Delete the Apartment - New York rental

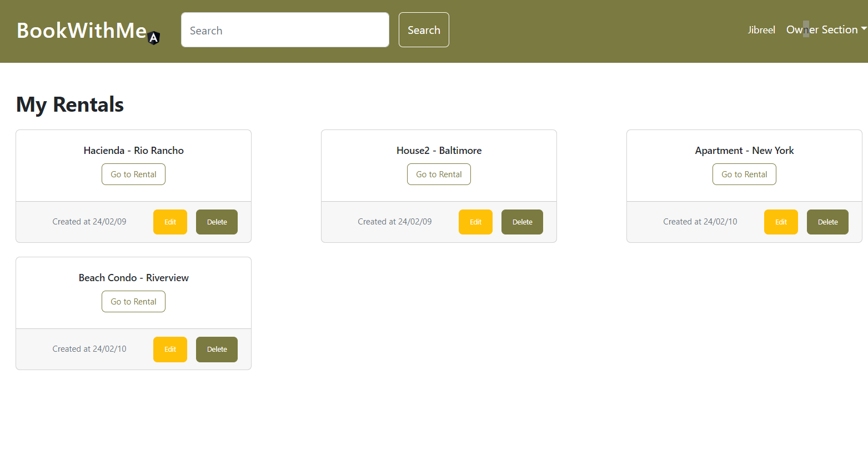point(827,222)
